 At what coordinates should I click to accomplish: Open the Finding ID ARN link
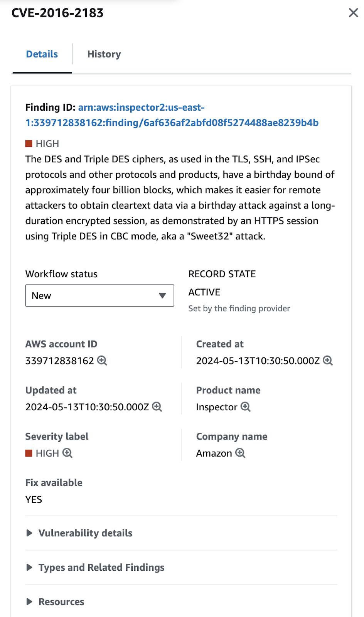[172, 115]
